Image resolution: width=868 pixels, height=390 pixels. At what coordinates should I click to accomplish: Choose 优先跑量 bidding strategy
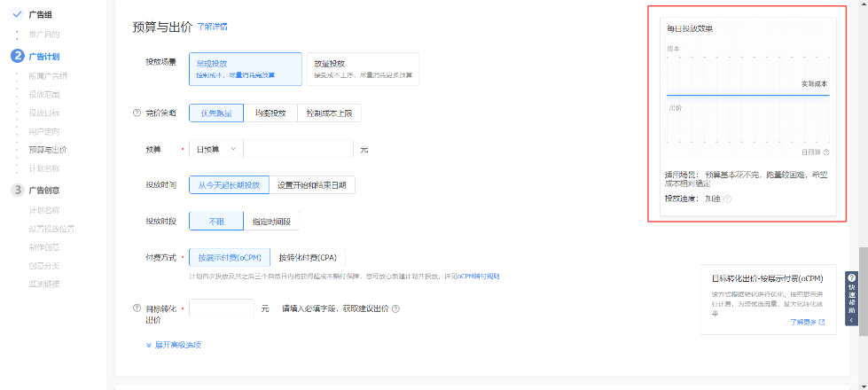pyautogui.click(x=216, y=113)
